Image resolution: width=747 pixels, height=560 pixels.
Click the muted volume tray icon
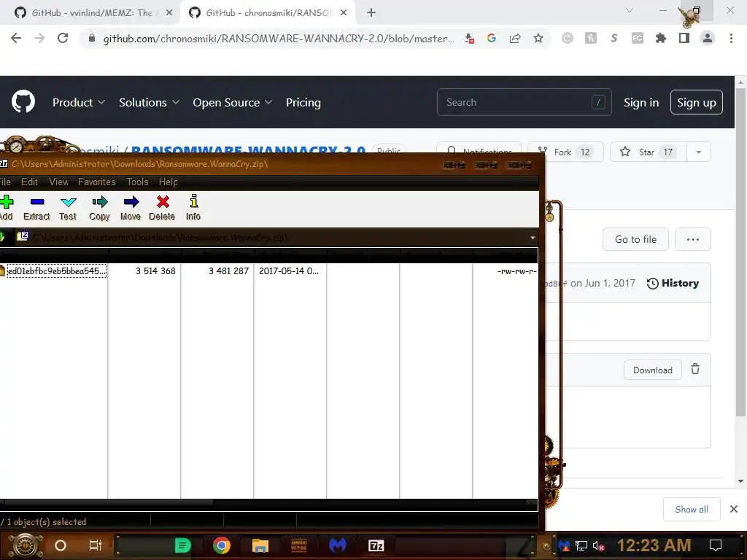pos(598,545)
